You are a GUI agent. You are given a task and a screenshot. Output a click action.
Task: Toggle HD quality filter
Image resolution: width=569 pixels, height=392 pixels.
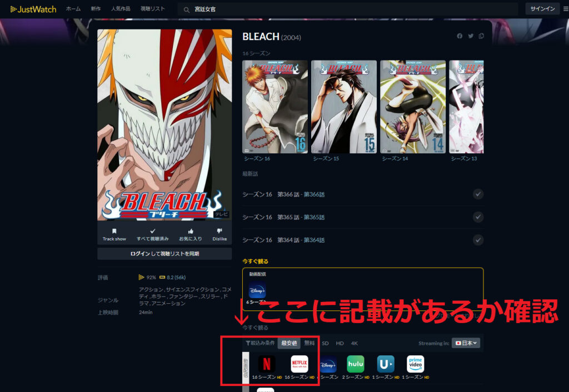[x=340, y=343]
